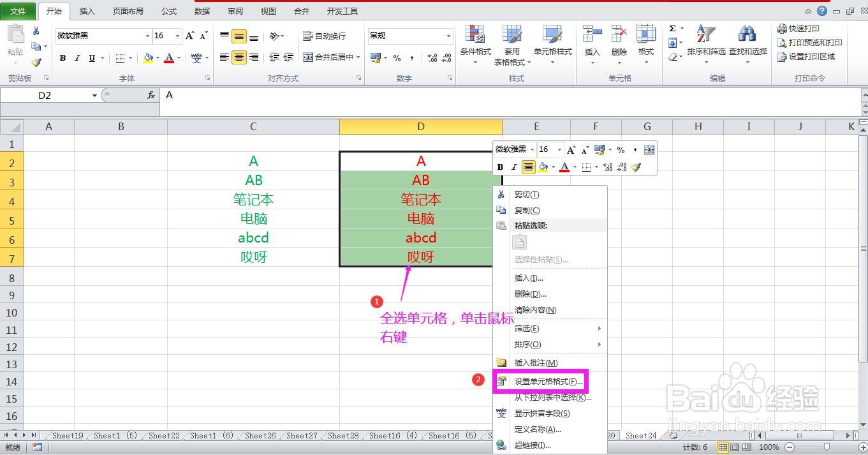Click the Clear eraser icon in editing group
This screenshot has height=455, width=868.
click(x=673, y=57)
